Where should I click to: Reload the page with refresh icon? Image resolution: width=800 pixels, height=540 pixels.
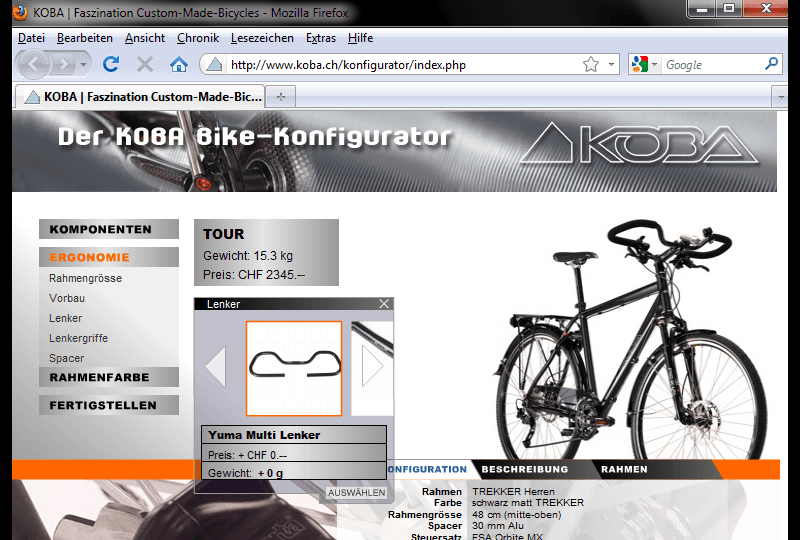[x=111, y=64]
